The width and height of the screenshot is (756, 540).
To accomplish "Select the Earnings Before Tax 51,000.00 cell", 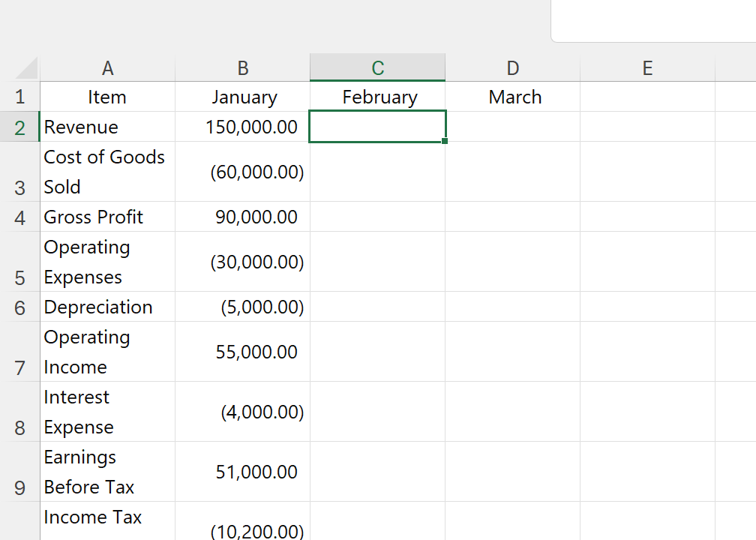I will 242,472.
